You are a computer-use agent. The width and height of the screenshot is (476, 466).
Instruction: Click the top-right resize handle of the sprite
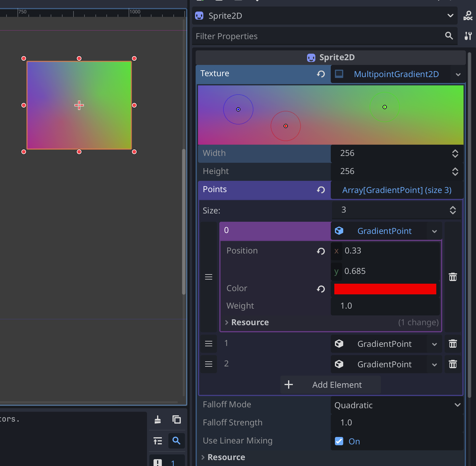134,58
